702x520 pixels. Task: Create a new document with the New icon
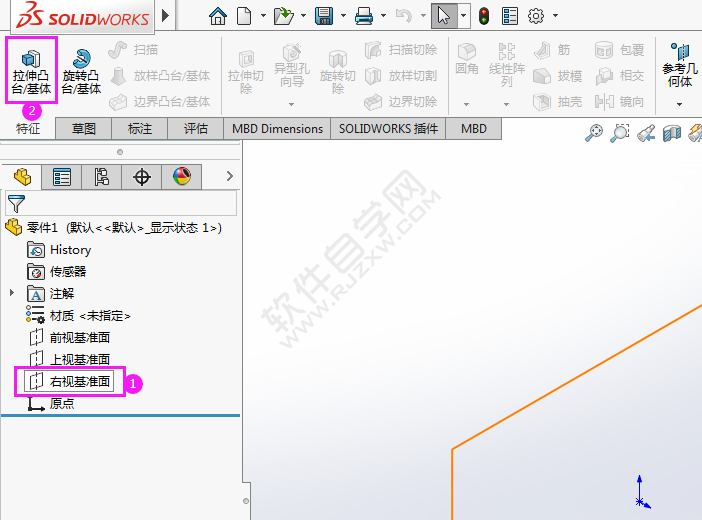[244, 16]
